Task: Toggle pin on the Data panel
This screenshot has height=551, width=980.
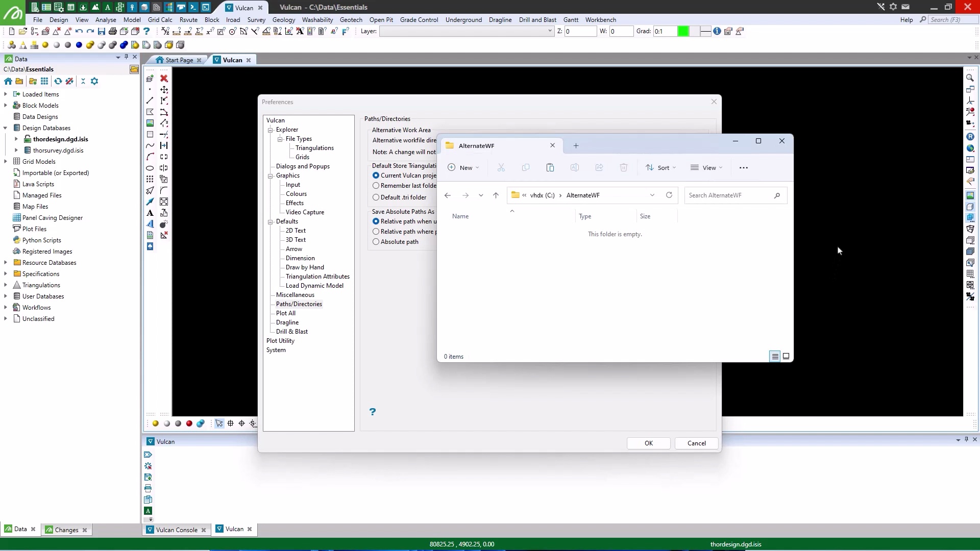Action: coord(126,57)
